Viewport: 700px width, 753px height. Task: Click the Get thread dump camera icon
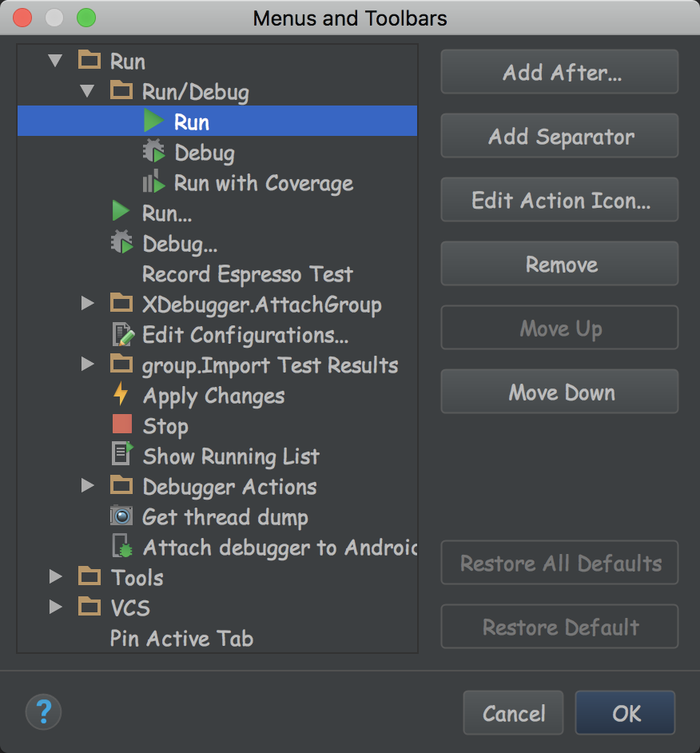pyautogui.click(x=121, y=516)
